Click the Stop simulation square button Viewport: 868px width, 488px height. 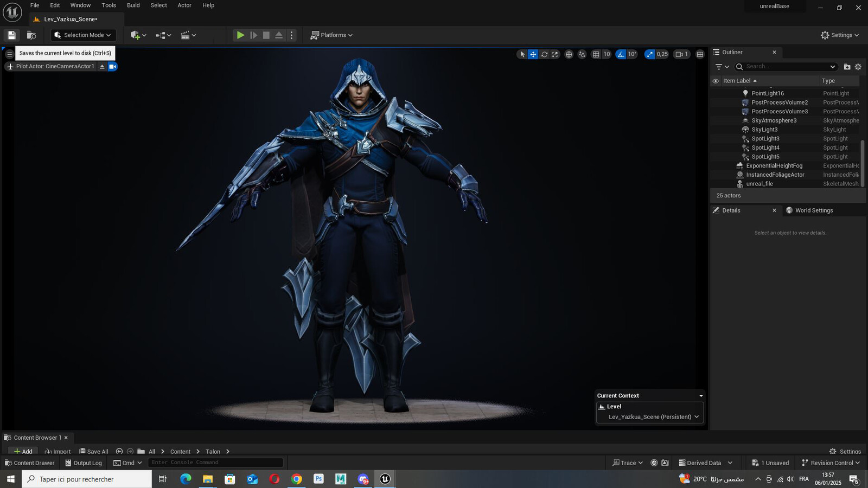coord(266,35)
